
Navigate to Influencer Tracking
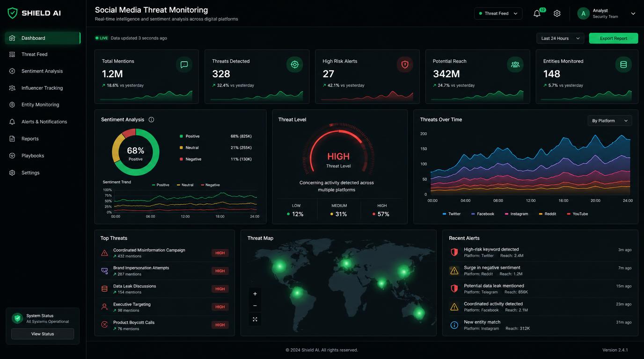(43, 88)
